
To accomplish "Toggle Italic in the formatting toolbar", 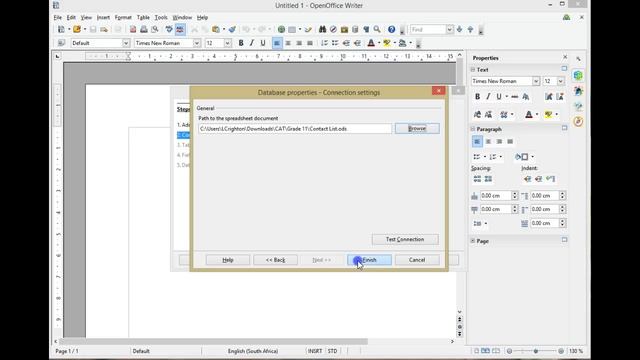I will 252,43.
